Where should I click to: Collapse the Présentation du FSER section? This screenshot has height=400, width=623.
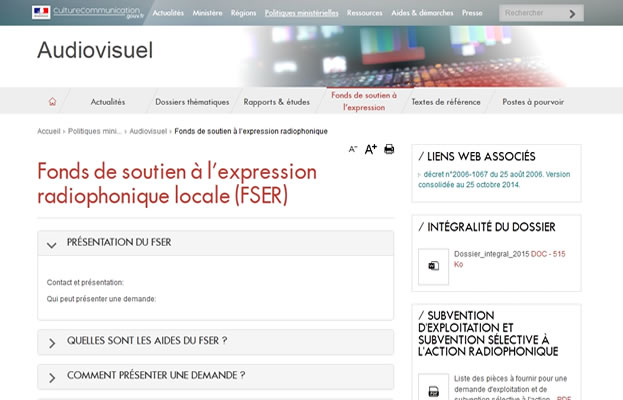[216, 243]
